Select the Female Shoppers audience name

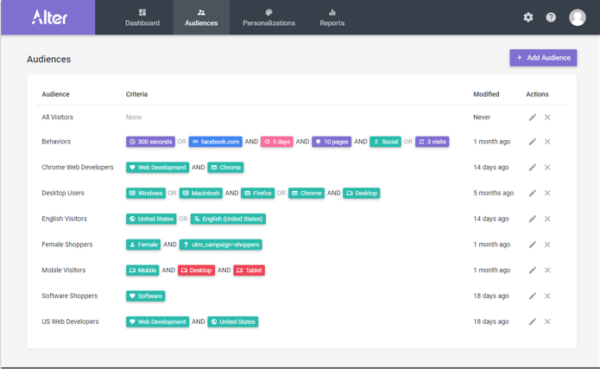click(67, 244)
